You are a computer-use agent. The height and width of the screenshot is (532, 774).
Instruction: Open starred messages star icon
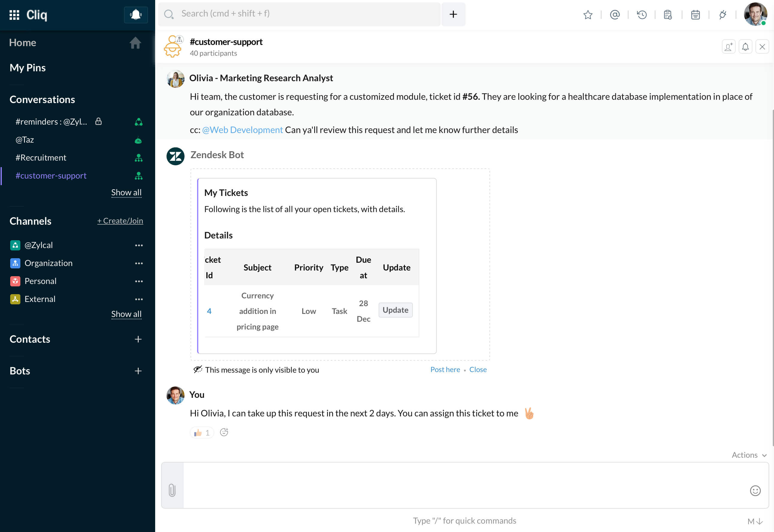(588, 15)
